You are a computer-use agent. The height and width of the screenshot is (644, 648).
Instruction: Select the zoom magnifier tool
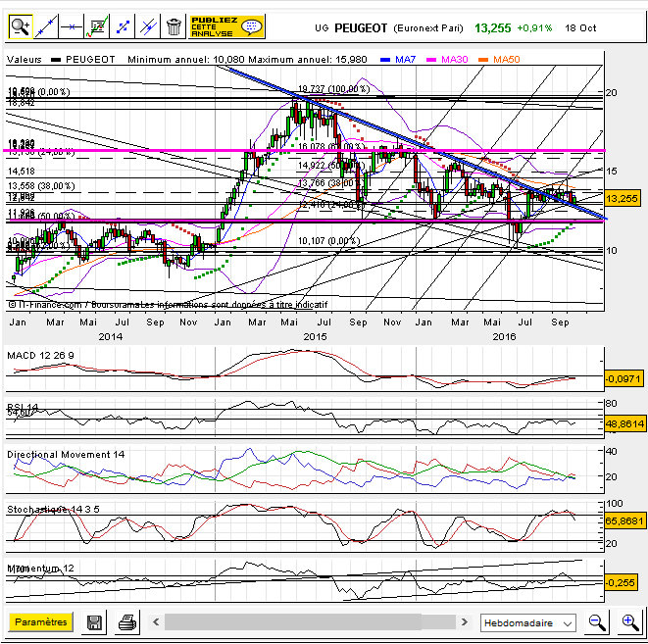(x=21, y=26)
